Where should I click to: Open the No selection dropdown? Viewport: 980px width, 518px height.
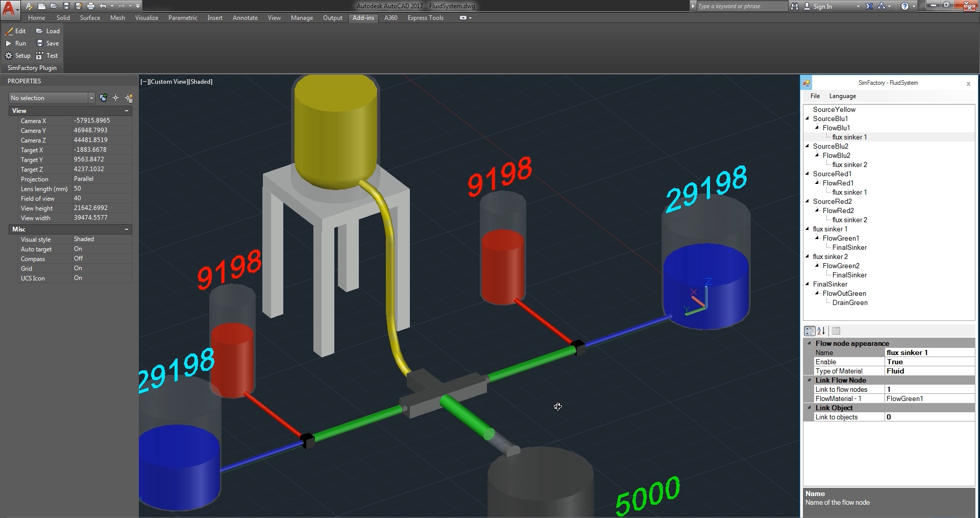point(91,98)
